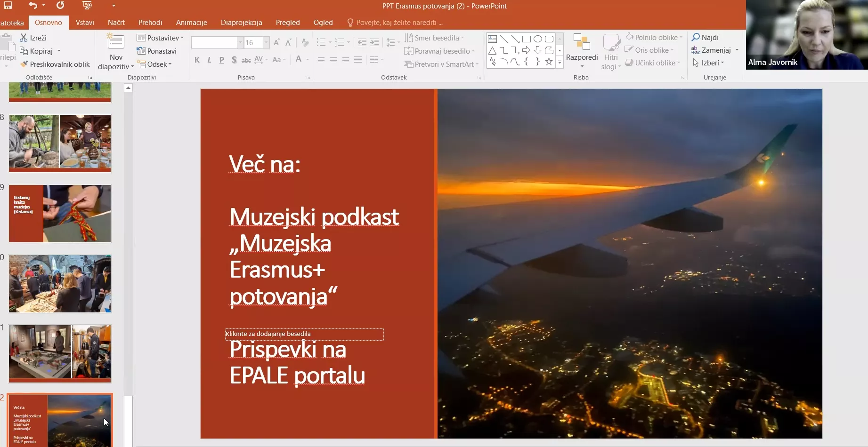Click the Redo icon in title bar
The image size is (868, 447).
(x=60, y=6)
